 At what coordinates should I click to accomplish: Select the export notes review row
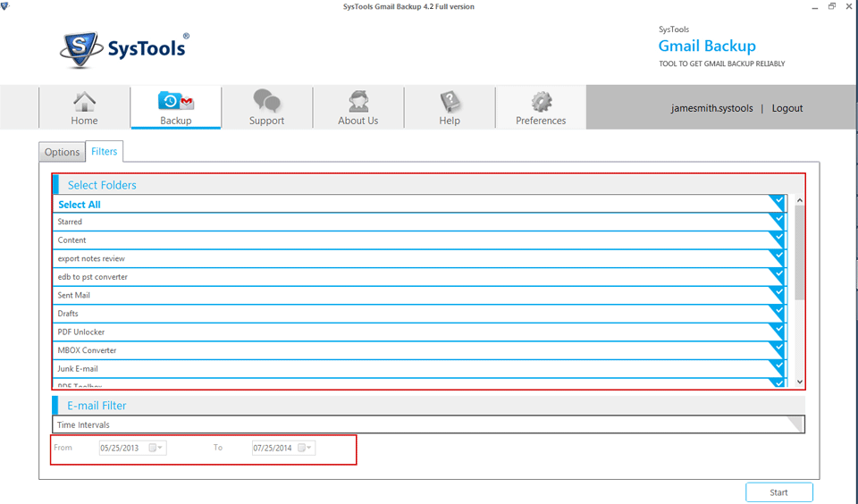(420, 258)
